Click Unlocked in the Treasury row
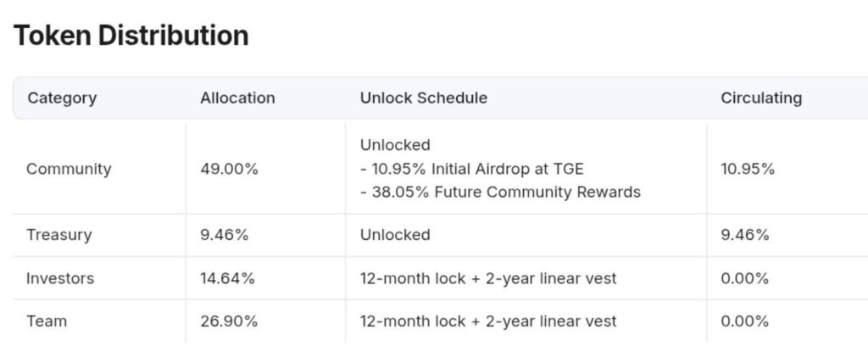Viewport: 868px width, 352px height. [395, 235]
